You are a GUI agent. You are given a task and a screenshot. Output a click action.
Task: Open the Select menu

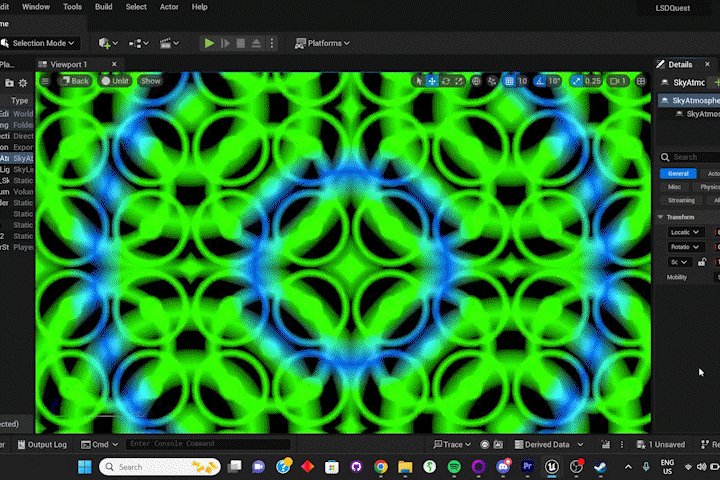tap(136, 7)
